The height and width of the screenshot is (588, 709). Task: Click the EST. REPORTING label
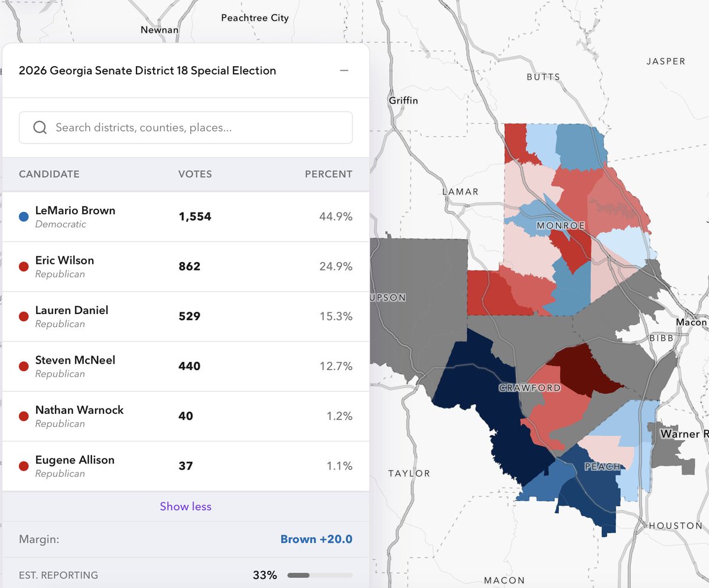[x=58, y=575]
